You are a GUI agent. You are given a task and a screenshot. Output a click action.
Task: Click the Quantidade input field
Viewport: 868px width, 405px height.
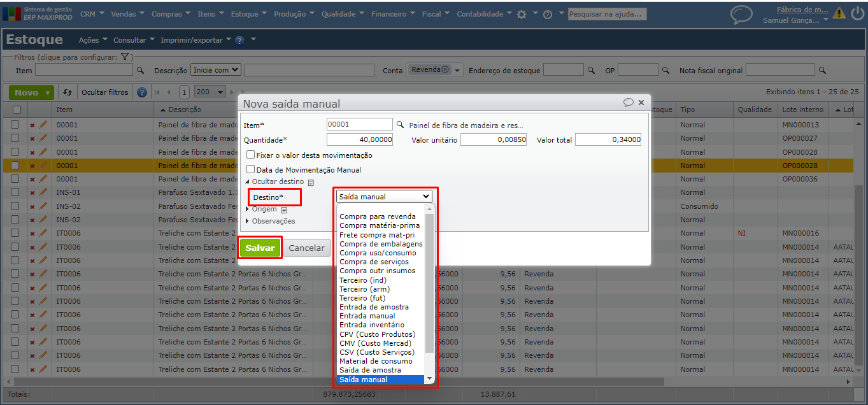pos(359,139)
